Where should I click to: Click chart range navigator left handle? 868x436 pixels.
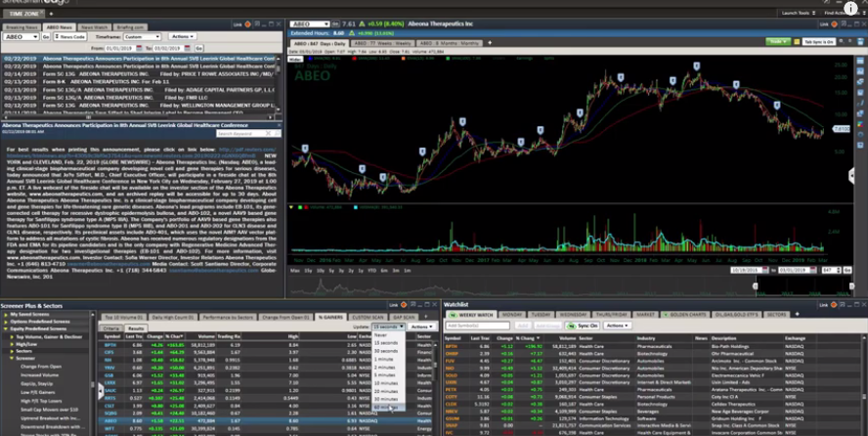pyautogui.click(x=756, y=286)
